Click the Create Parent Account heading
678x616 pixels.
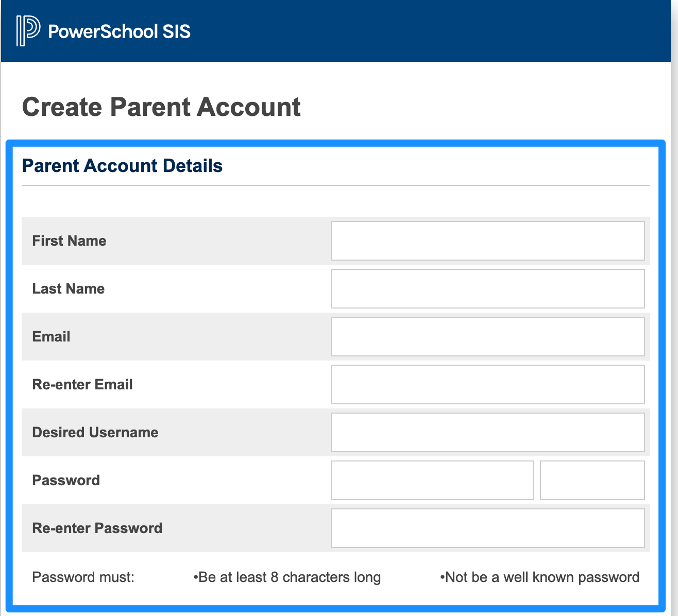pos(161,107)
